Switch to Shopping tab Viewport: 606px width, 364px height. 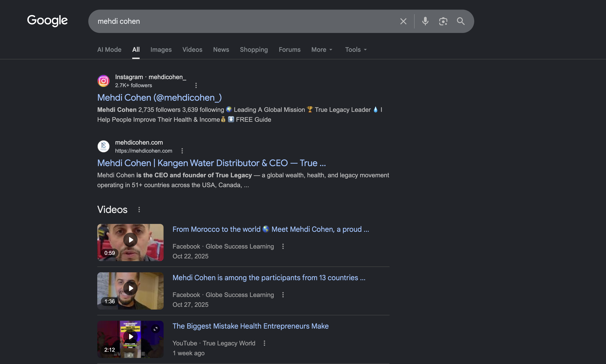pyautogui.click(x=254, y=50)
